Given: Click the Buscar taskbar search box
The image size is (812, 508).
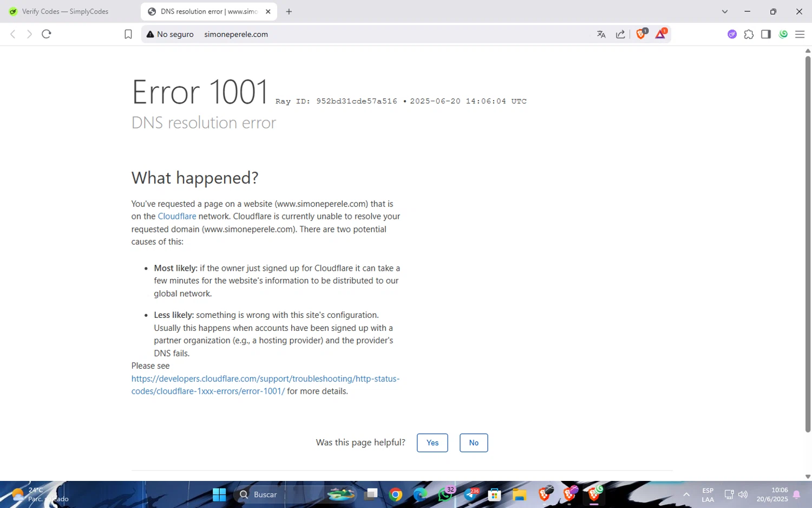Looking at the screenshot, I should tap(297, 494).
